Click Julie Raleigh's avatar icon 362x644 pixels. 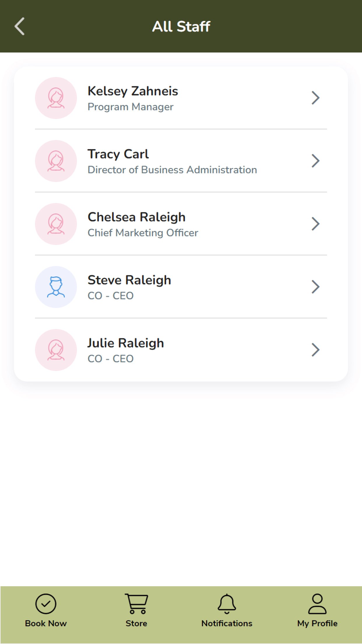[x=56, y=350]
